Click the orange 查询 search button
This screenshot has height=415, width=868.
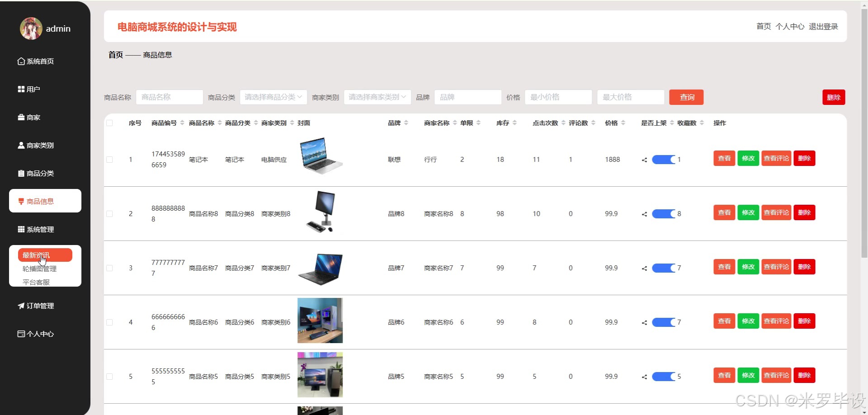point(686,97)
